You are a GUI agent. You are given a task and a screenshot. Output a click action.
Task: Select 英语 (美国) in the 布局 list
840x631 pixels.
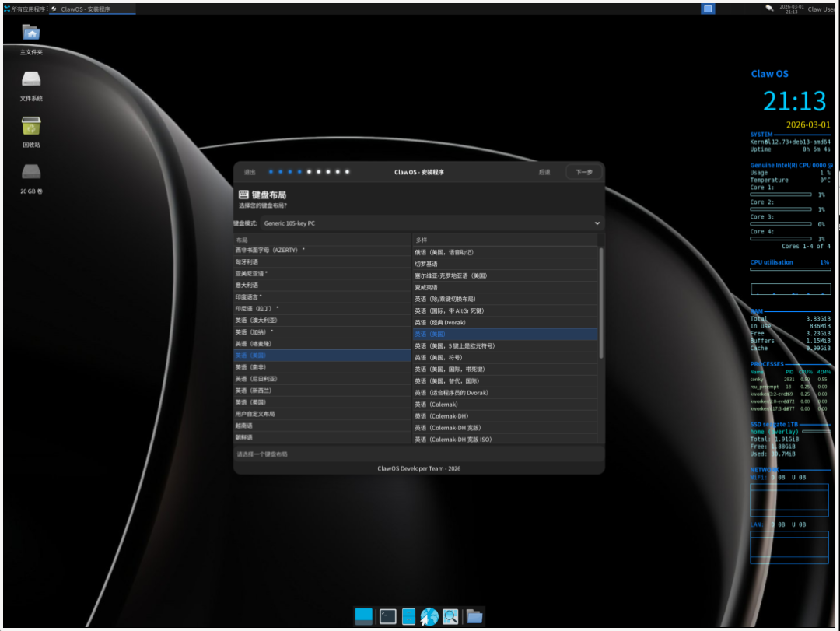(x=322, y=356)
